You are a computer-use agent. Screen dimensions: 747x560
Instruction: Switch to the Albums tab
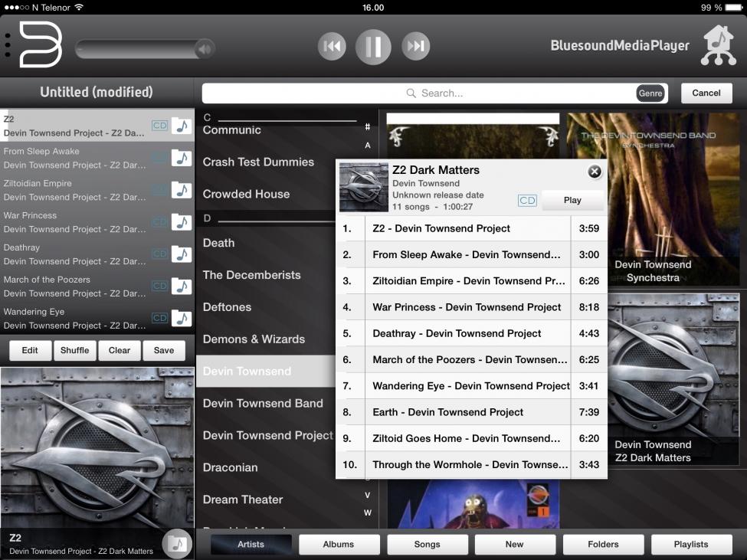(x=339, y=544)
